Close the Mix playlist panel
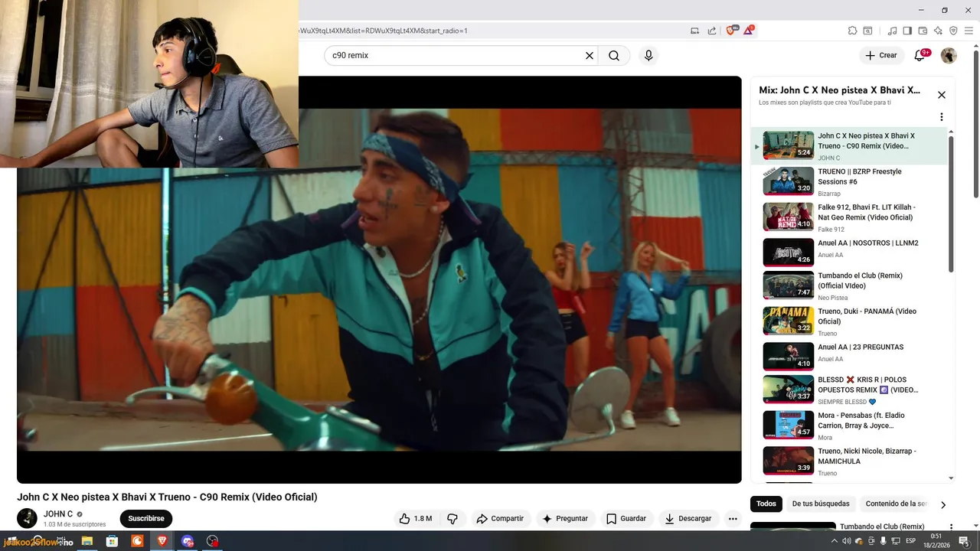Image resolution: width=980 pixels, height=551 pixels. 942,95
